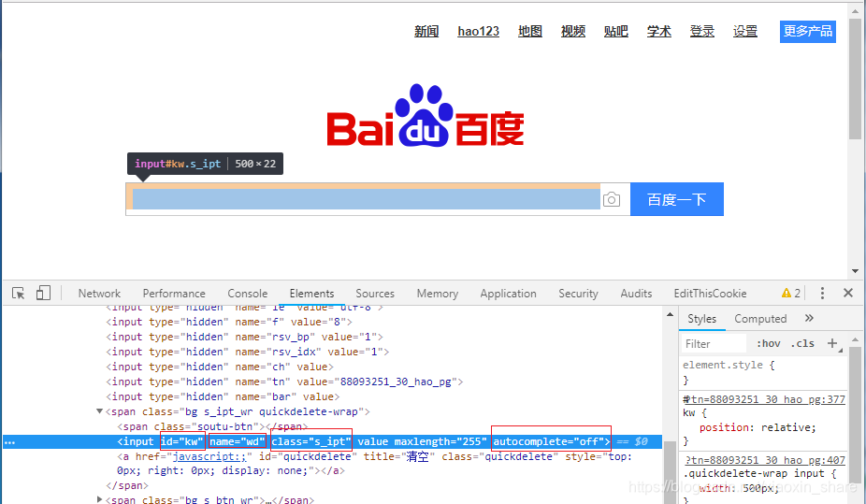The image size is (866, 504).
Task: Select the input name="bar" row
Action: click(223, 396)
